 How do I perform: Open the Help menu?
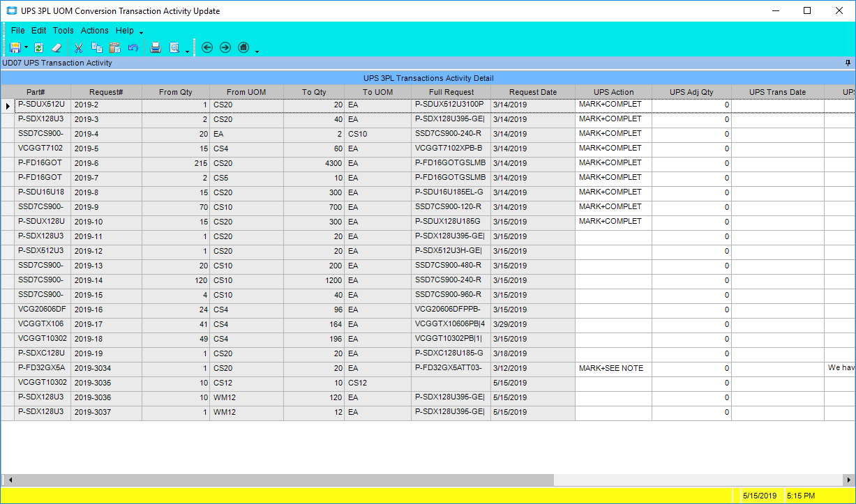click(125, 31)
